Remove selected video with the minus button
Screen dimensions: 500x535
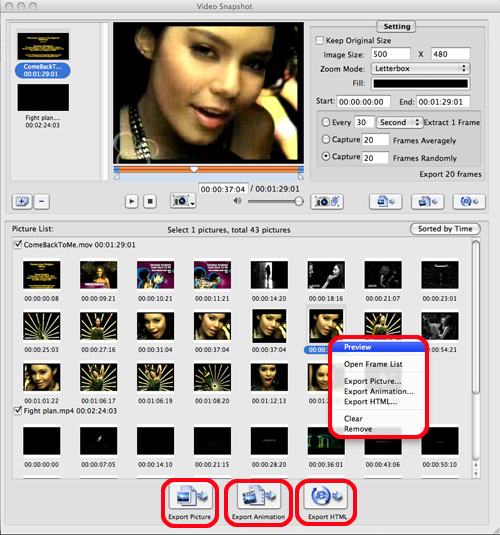[x=42, y=201]
